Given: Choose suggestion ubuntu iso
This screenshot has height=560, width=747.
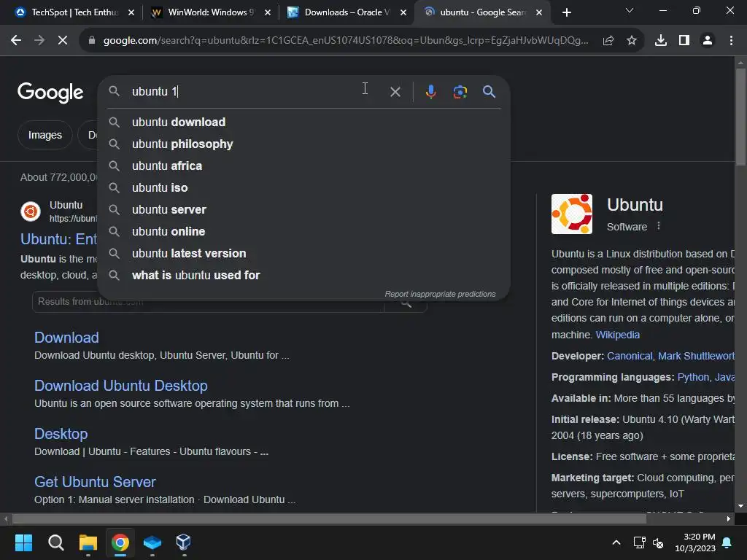Looking at the screenshot, I should click(x=304, y=187).
